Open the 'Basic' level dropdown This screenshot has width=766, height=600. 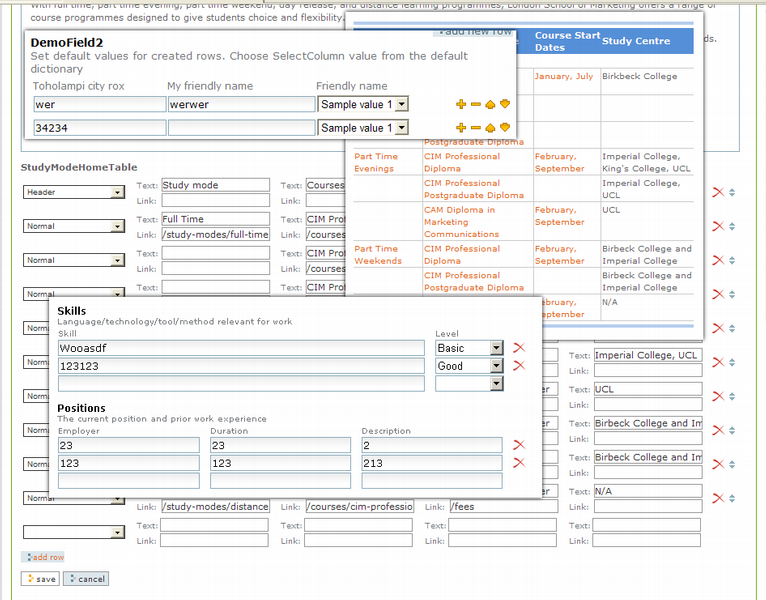click(496, 348)
